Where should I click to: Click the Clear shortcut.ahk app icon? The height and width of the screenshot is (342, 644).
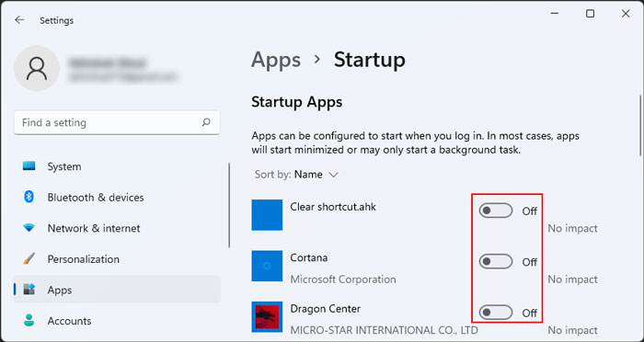pos(267,215)
